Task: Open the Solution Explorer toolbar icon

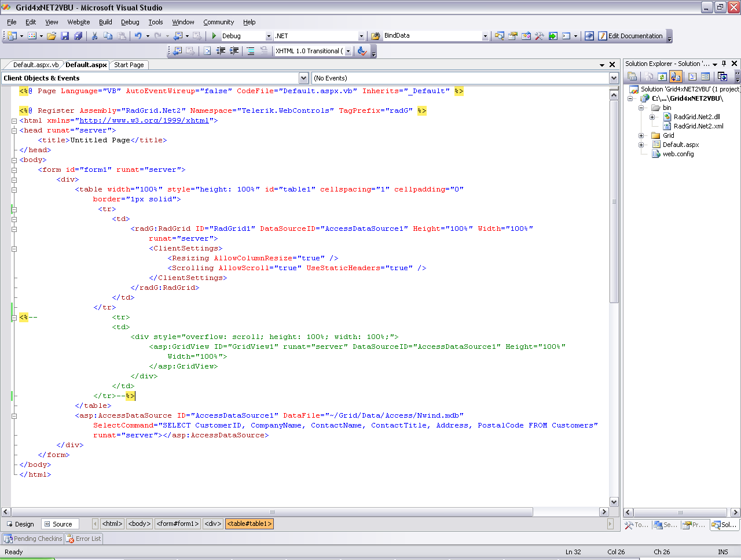Action: pyautogui.click(x=499, y=36)
